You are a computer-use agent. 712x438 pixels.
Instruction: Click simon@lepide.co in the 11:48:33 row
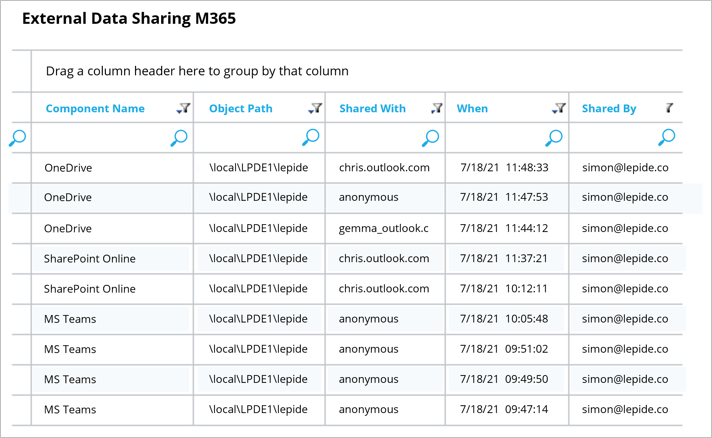625,168
